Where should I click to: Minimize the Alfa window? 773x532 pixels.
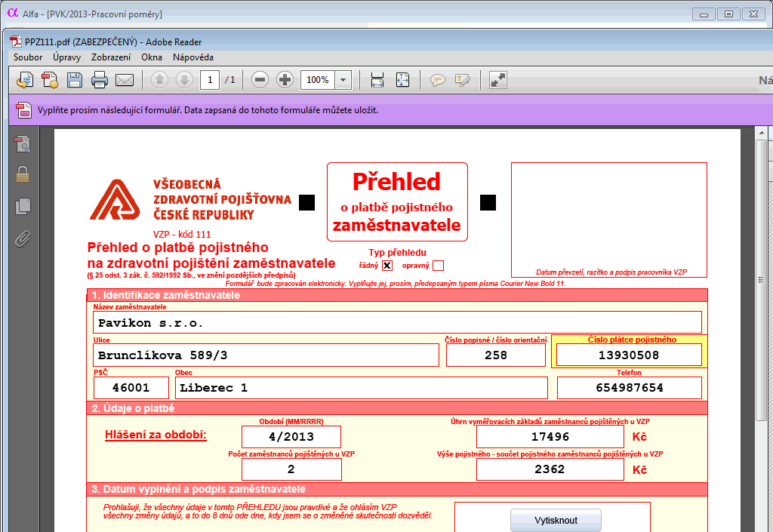[x=704, y=14]
